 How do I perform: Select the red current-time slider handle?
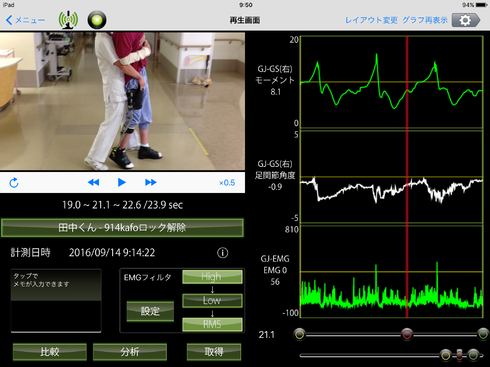click(x=407, y=334)
